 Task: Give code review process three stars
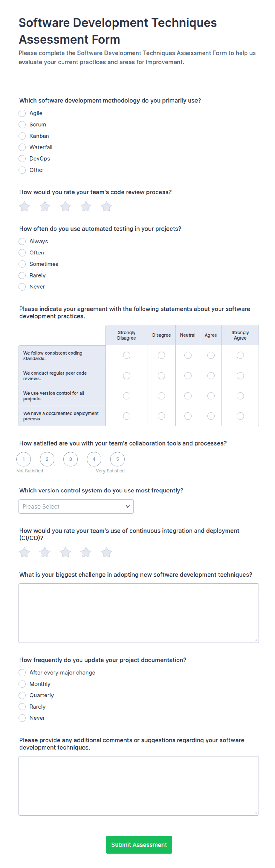65,207
